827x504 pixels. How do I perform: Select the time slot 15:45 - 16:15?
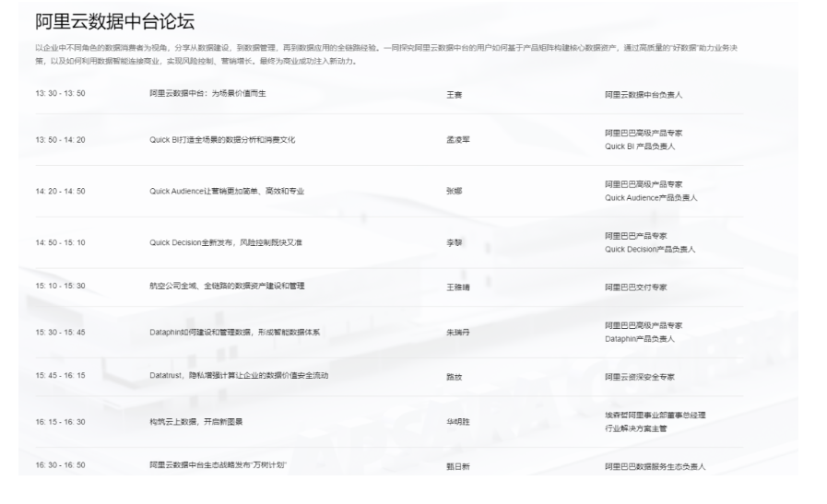60,376
